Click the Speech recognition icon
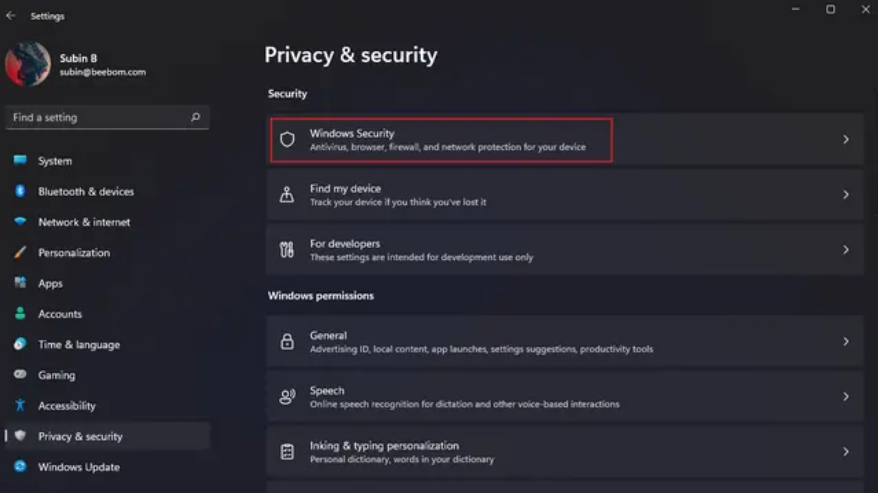This screenshot has width=878, height=493. pyautogui.click(x=287, y=397)
